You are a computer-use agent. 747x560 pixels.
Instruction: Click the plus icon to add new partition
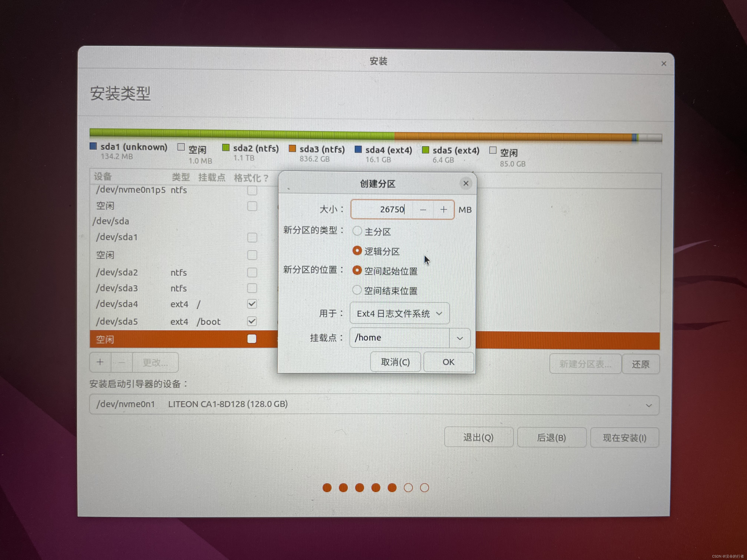[x=100, y=362]
